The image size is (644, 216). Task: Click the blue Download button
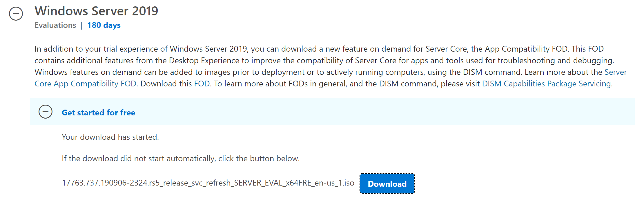tap(387, 184)
